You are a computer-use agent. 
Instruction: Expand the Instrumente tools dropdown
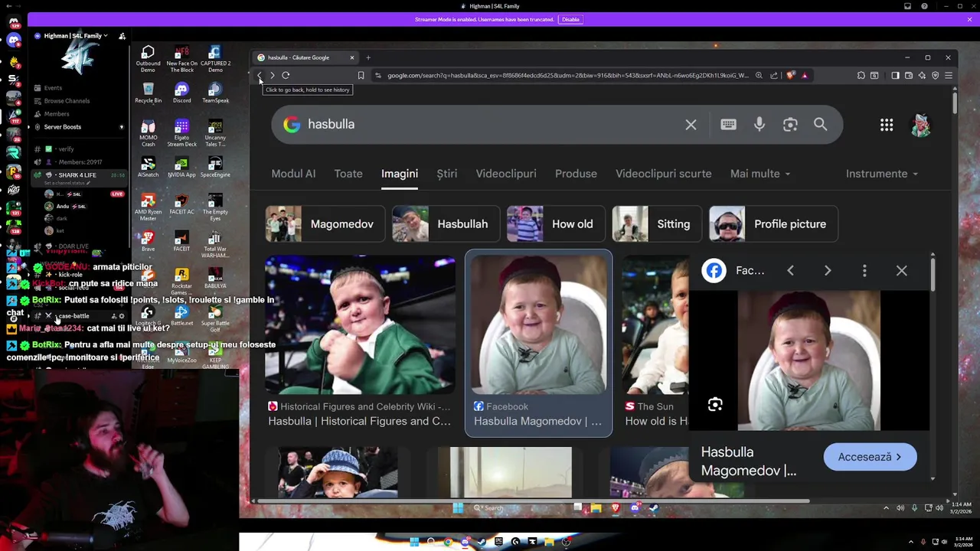point(882,174)
